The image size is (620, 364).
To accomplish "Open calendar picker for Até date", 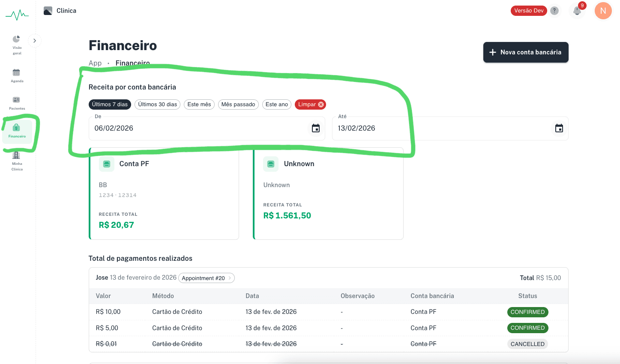I will pyautogui.click(x=559, y=128).
